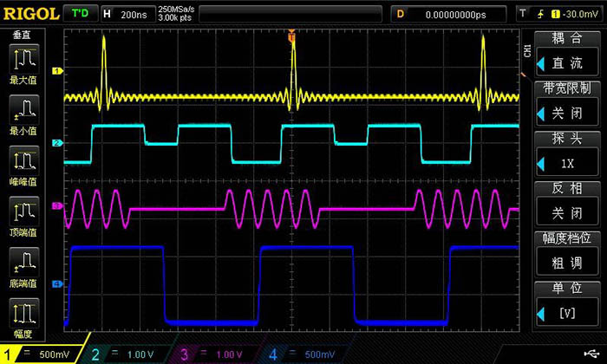607x364 pixels.
Task: Select channel 1 tab showing 500mV
Action: click(x=42, y=354)
